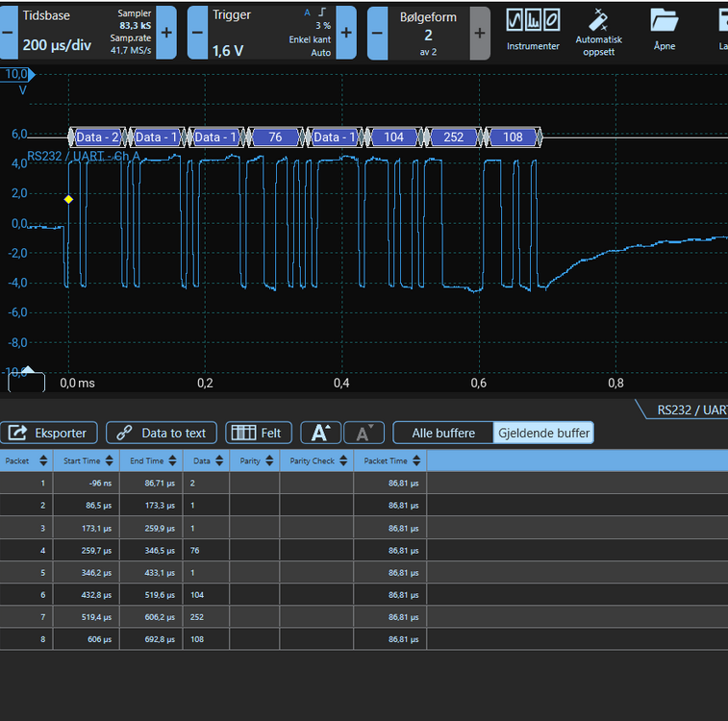Open Felt columns selector

[259, 434]
